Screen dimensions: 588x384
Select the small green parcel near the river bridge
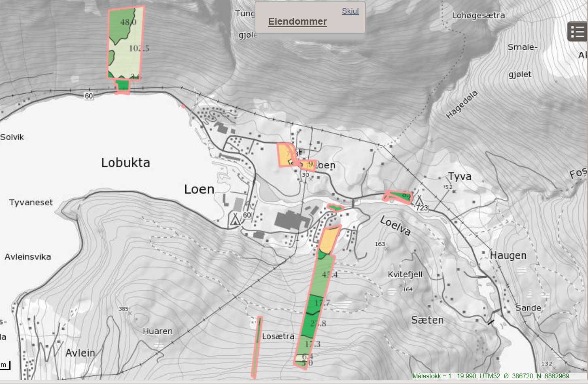tap(335, 208)
